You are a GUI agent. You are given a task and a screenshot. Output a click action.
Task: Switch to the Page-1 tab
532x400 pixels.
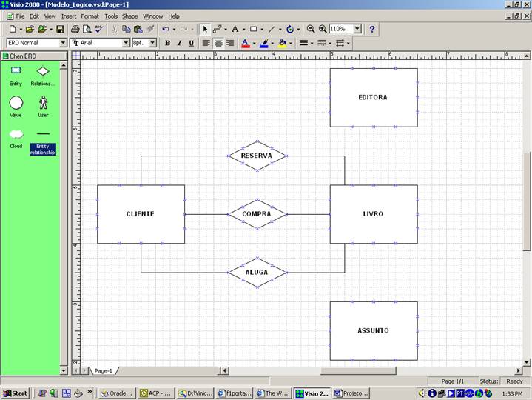point(103,371)
